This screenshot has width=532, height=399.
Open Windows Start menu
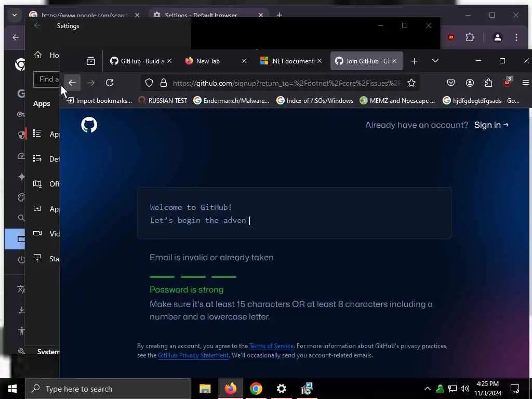tap(12, 389)
